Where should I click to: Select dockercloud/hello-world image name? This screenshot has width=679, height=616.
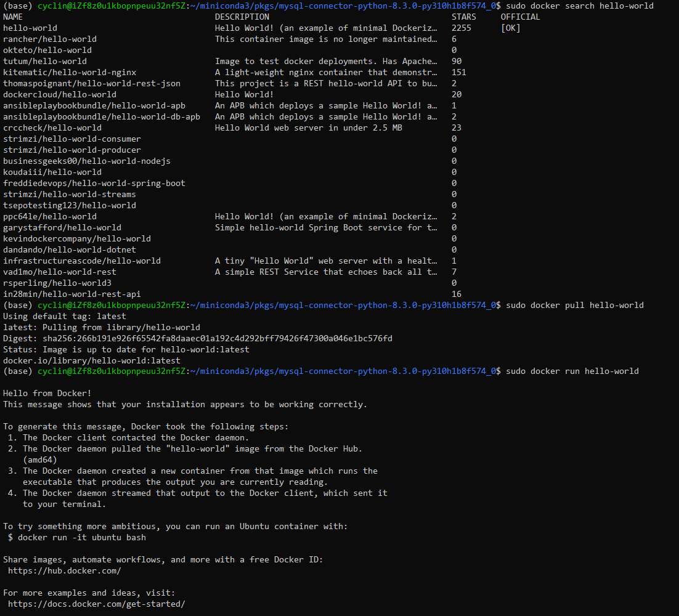click(x=60, y=94)
